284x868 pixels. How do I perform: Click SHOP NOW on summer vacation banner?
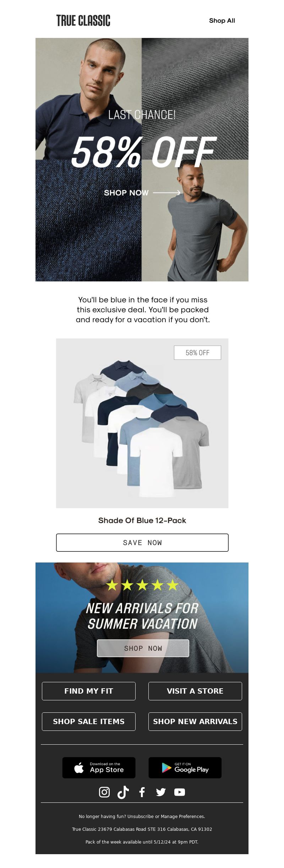(x=143, y=648)
